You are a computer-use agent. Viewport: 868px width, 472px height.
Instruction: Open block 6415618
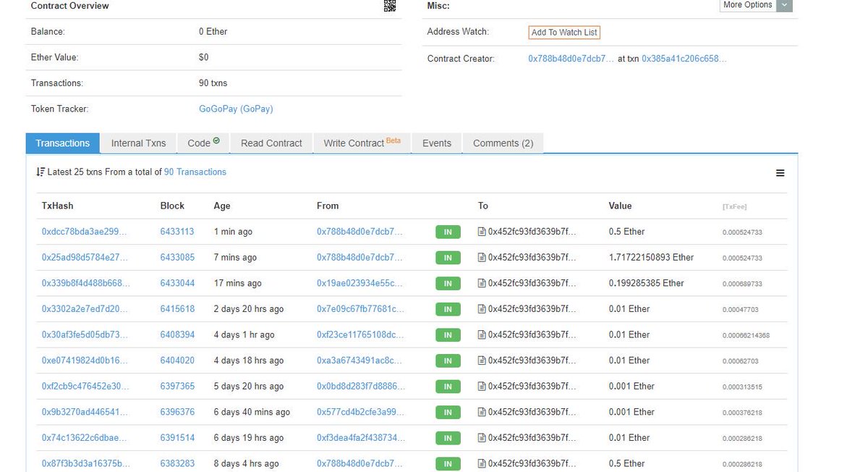coord(177,309)
